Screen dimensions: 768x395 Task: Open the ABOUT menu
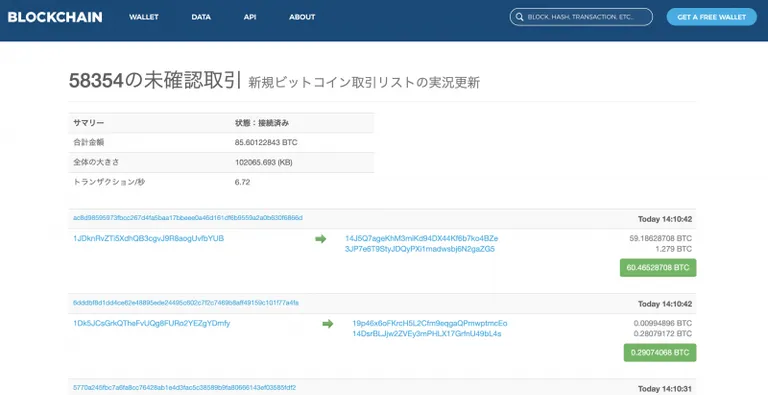(302, 17)
